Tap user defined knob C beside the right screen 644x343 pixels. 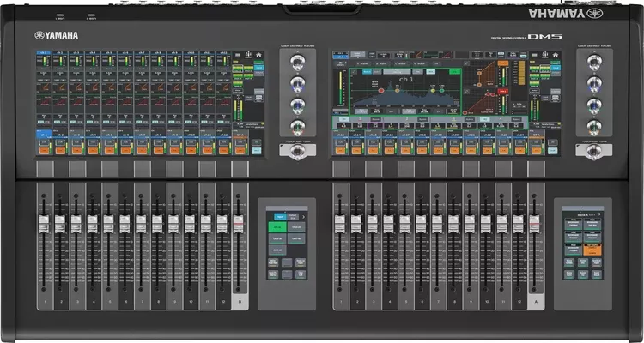tap(594, 105)
